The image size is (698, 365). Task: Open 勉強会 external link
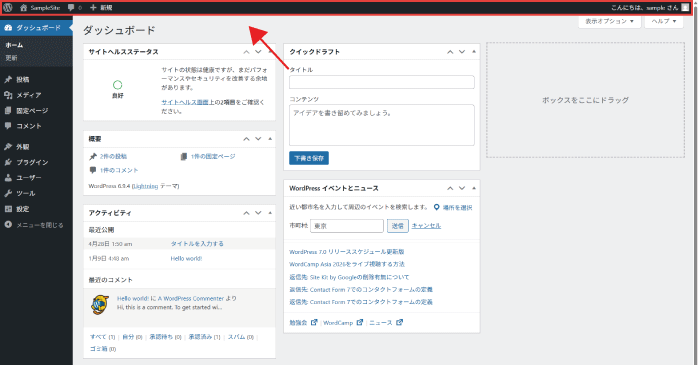(x=303, y=323)
